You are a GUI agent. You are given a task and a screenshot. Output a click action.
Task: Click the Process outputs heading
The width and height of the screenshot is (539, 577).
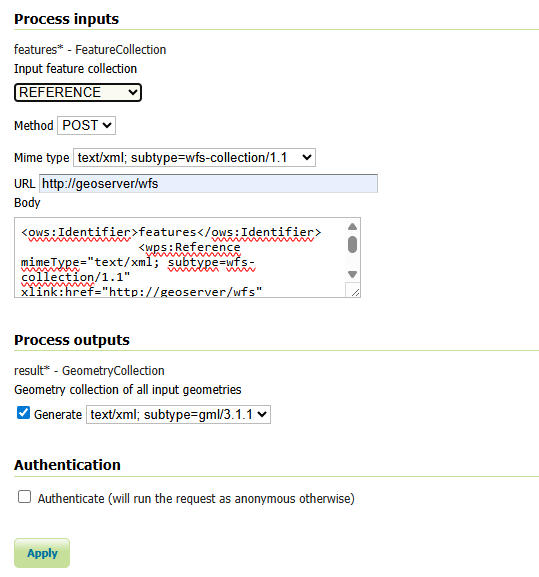72,340
